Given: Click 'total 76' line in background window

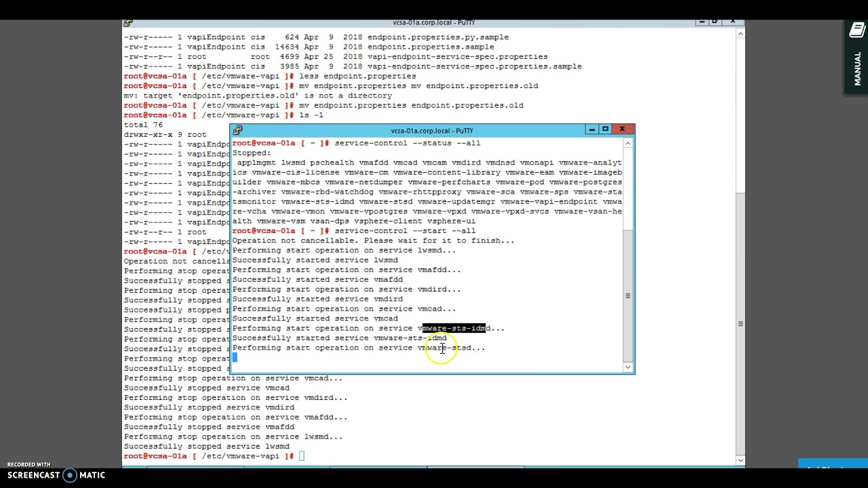Looking at the screenshot, I should point(143,125).
